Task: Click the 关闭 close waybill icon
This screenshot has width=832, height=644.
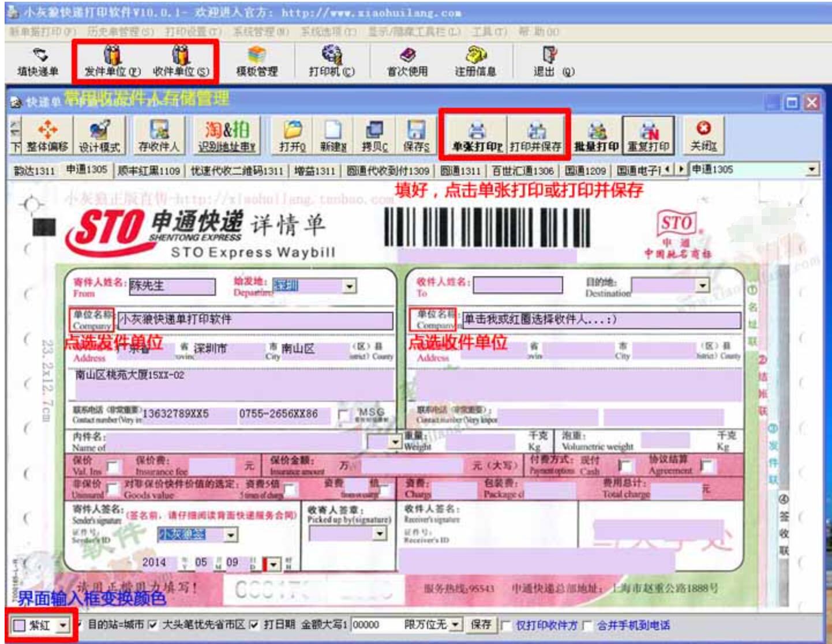Action: 704,136
